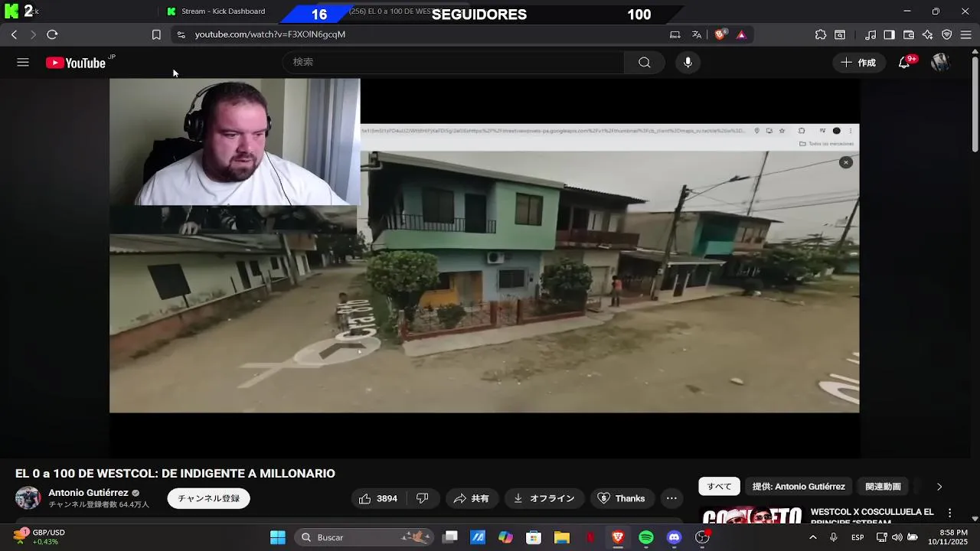Open Antonio Gutiérrez channel avatar
980x551 pixels.
click(x=28, y=498)
